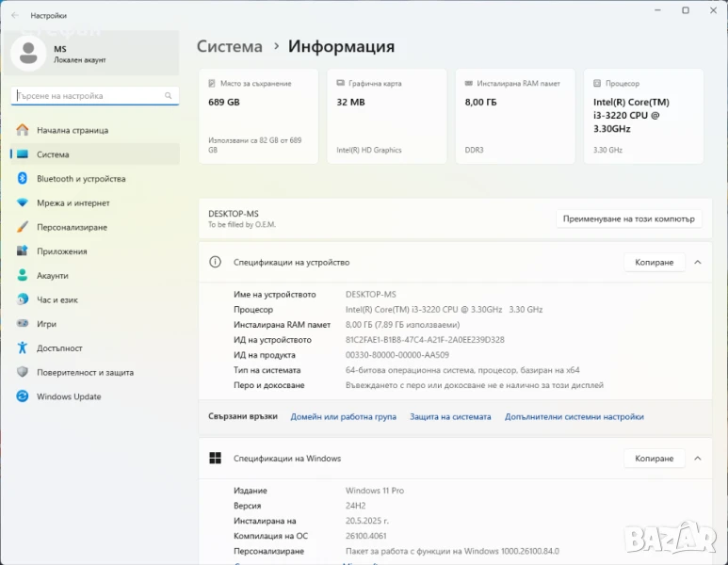Open Домейн или работна група link
Screen dimensions: 728x565
(x=343, y=416)
